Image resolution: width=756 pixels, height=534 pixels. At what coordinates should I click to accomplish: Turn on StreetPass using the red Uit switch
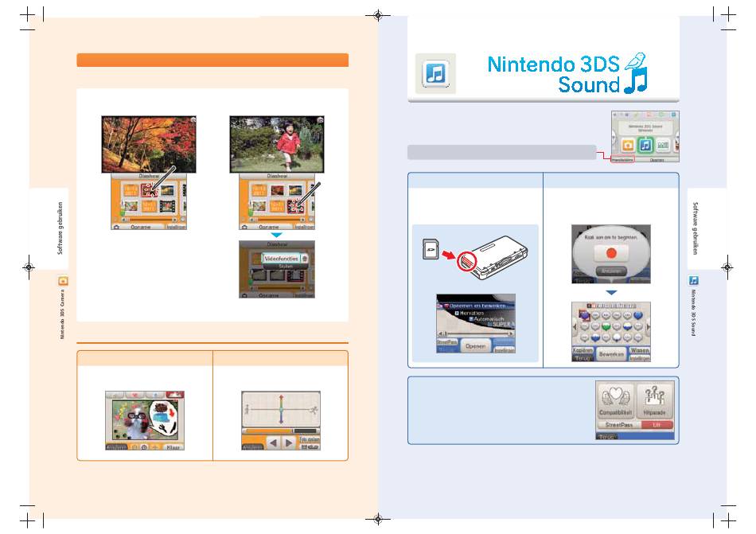tap(657, 425)
